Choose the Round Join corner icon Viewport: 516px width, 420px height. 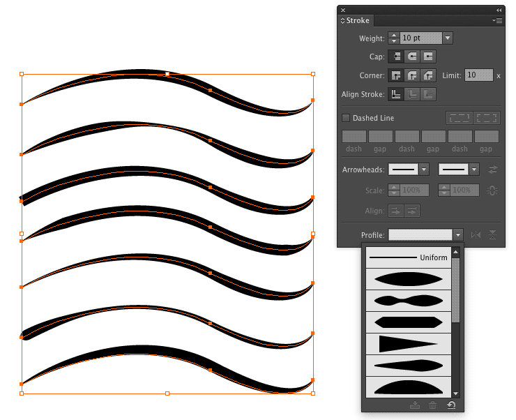[412, 75]
